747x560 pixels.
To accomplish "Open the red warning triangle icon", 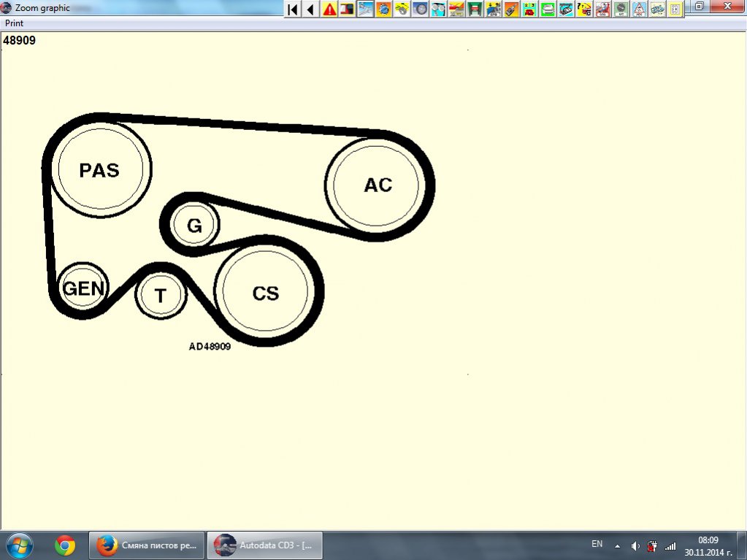I will click(329, 9).
